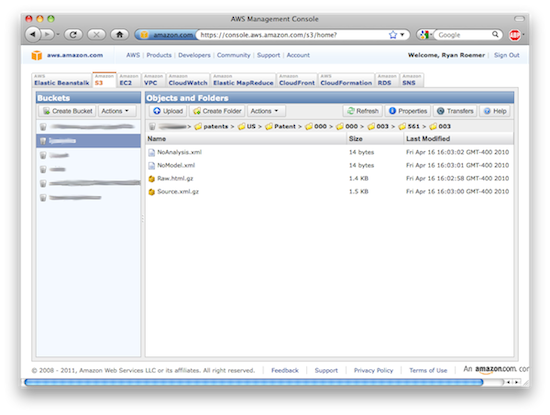Image resolution: width=550 pixels, height=415 pixels.
Task: Click the amazon.com site identity badge
Action: click(167, 35)
